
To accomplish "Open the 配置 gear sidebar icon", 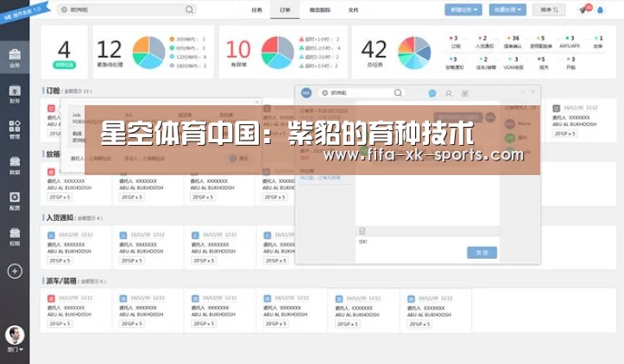I will tap(15, 201).
